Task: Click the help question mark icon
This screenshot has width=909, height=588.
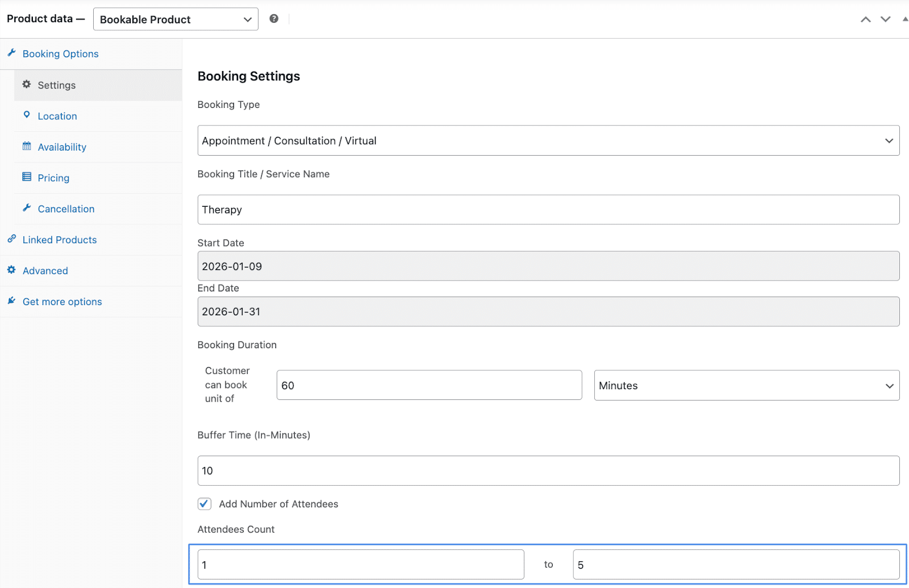Action: 274,19
